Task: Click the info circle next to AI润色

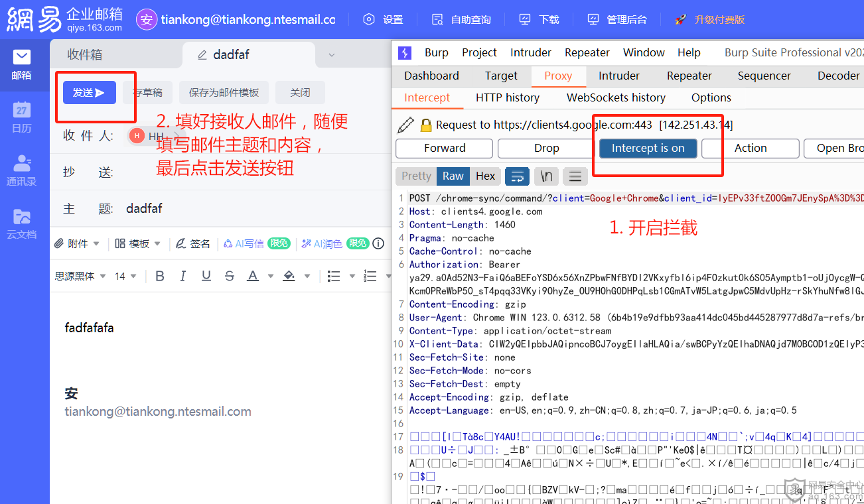Action: (378, 243)
